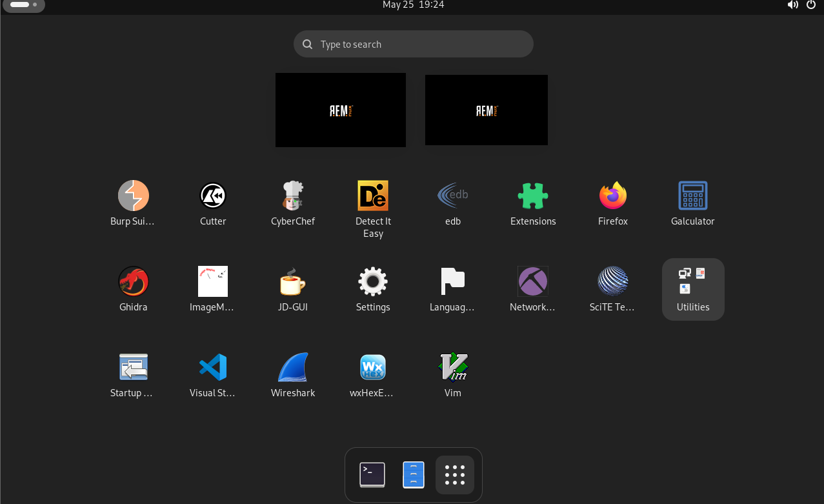Viewport: 824px width, 504px height.
Task: Open the power system menu
Action: (x=812, y=5)
